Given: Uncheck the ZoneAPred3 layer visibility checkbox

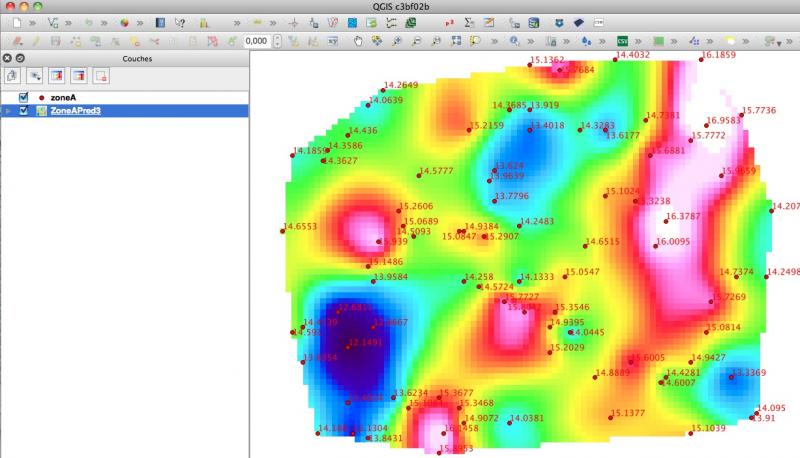Looking at the screenshot, I should pos(24,111).
